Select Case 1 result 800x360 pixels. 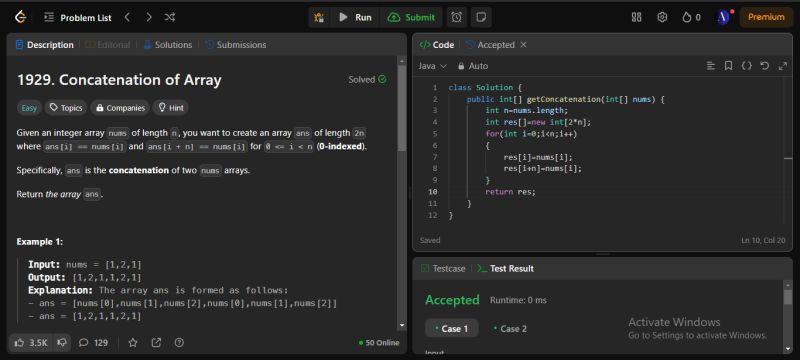coord(452,328)
